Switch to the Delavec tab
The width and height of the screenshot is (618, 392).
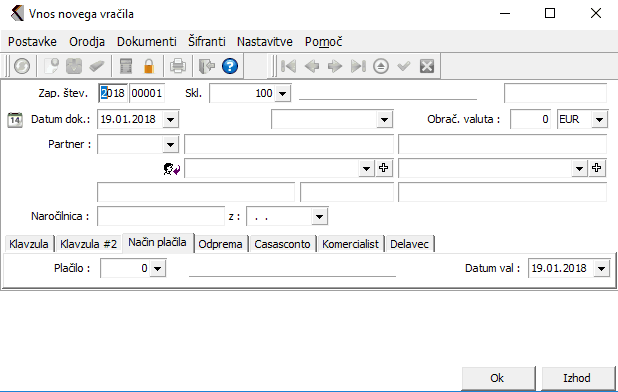click(410, 244)
